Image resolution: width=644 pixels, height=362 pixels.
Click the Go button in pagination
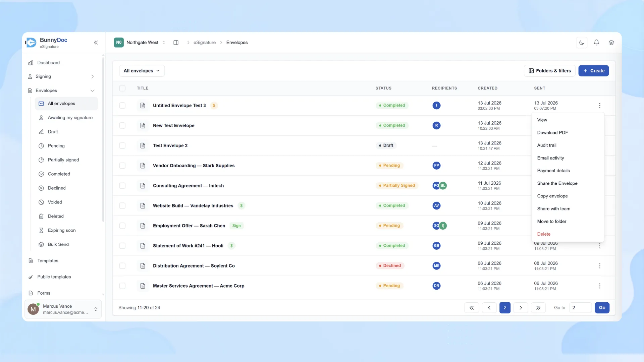pos(602,308)
